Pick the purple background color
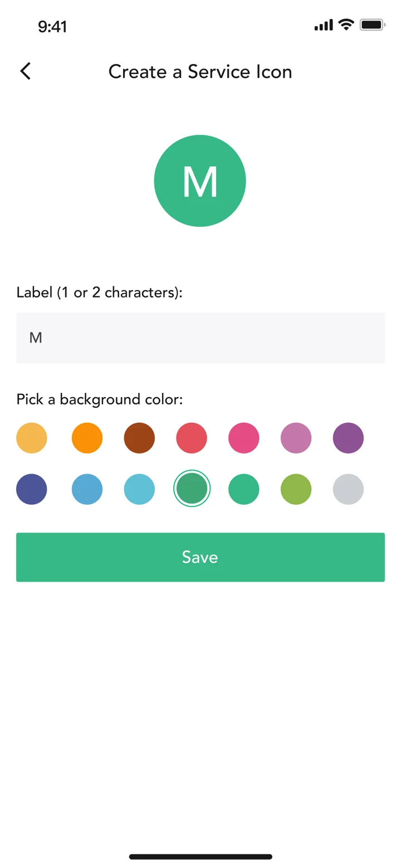 (348, 438)
